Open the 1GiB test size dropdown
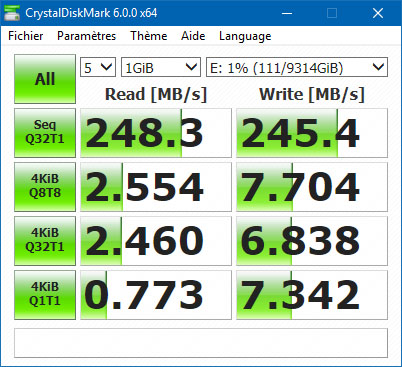The width and height of the screenshot is (402, 367). 161,67
